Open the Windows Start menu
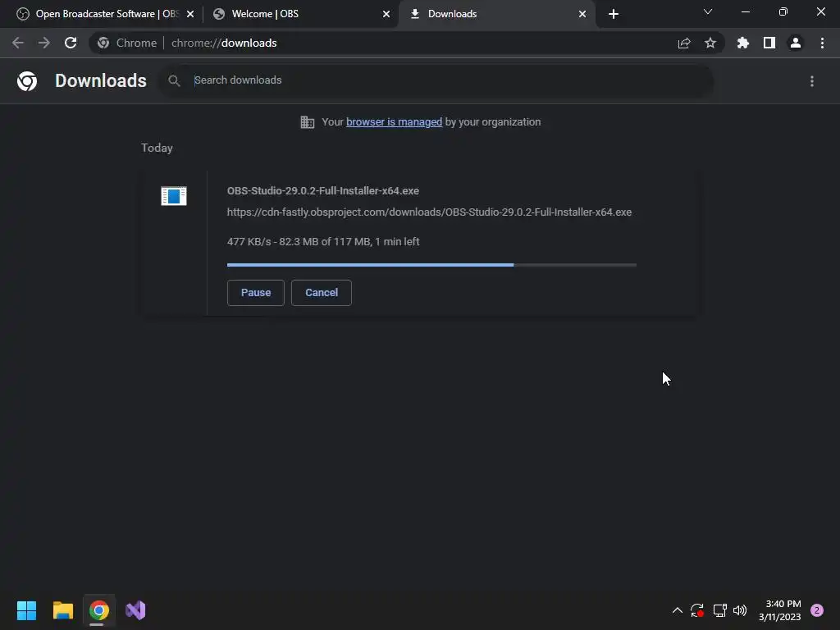The width and height of the screenshot is (840, 630). [27, 610]
